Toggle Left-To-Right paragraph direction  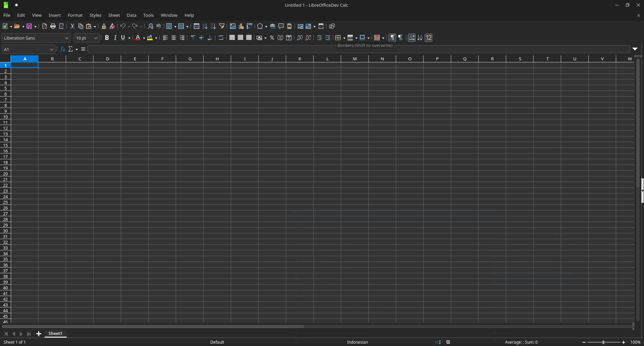click(392, 38)
